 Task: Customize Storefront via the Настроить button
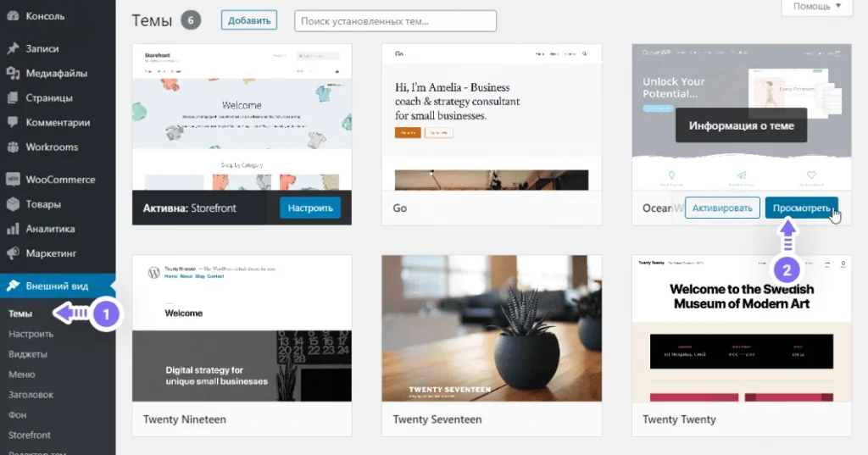[310, 208]
